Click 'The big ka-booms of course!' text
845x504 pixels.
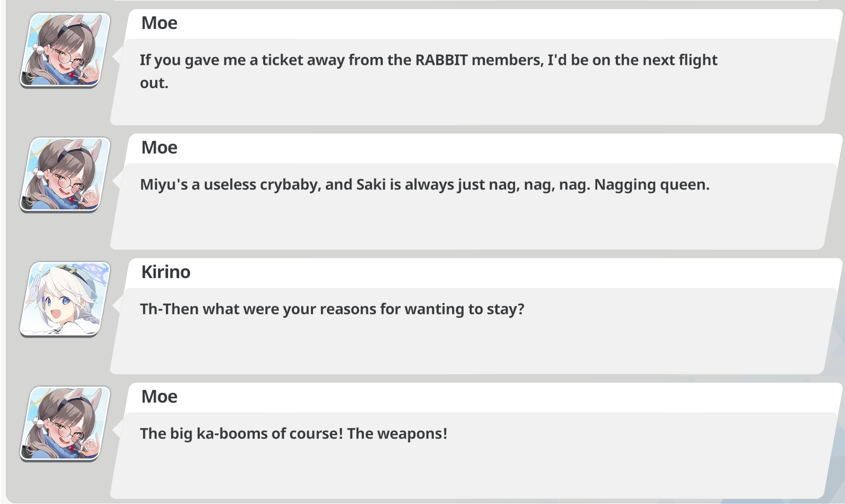(241, 434)
